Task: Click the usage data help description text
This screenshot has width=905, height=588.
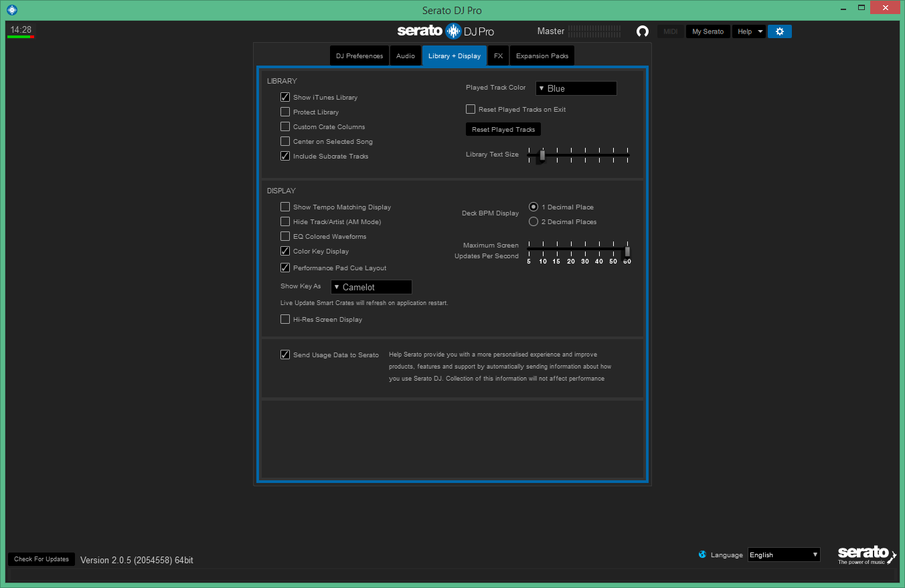Action: pos(500,367)
